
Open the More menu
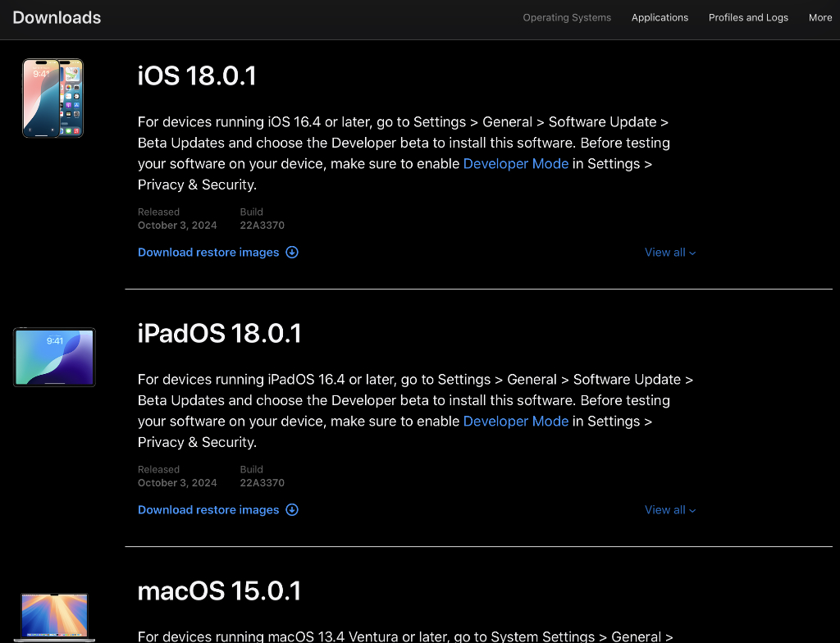820,17
